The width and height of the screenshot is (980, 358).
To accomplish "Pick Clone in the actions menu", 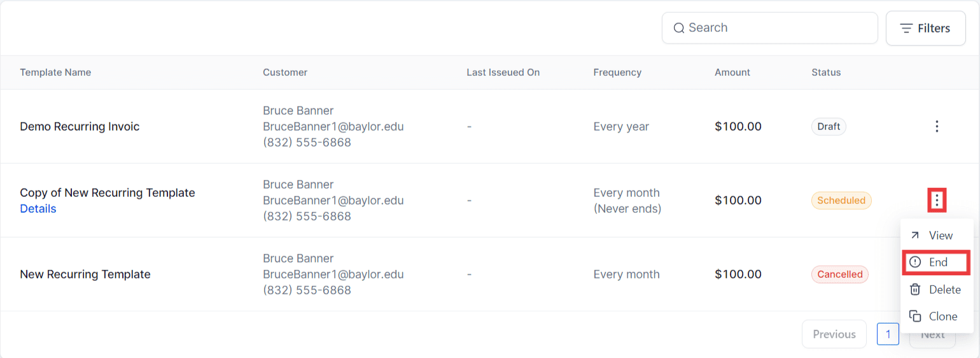I will point(942,316).
